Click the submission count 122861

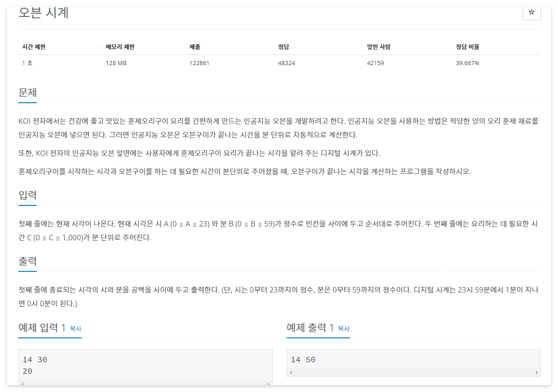tap(199, 63)
